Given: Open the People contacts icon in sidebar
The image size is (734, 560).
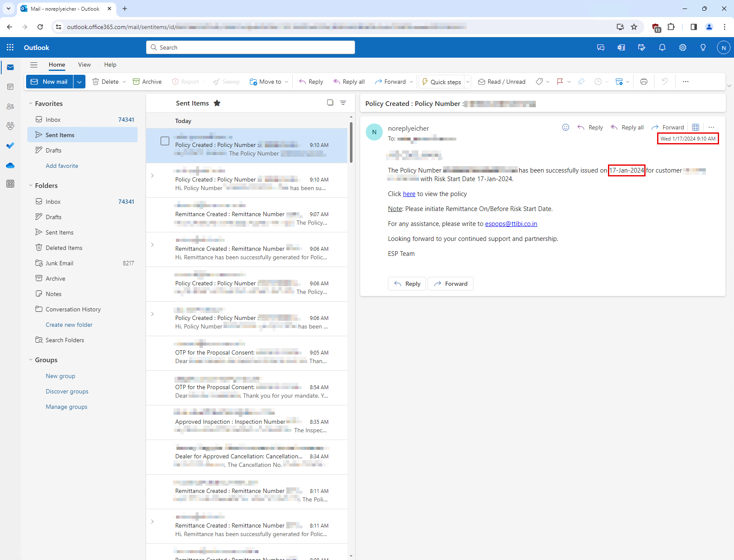Looking at the screenshot, I should pos(10,106).
